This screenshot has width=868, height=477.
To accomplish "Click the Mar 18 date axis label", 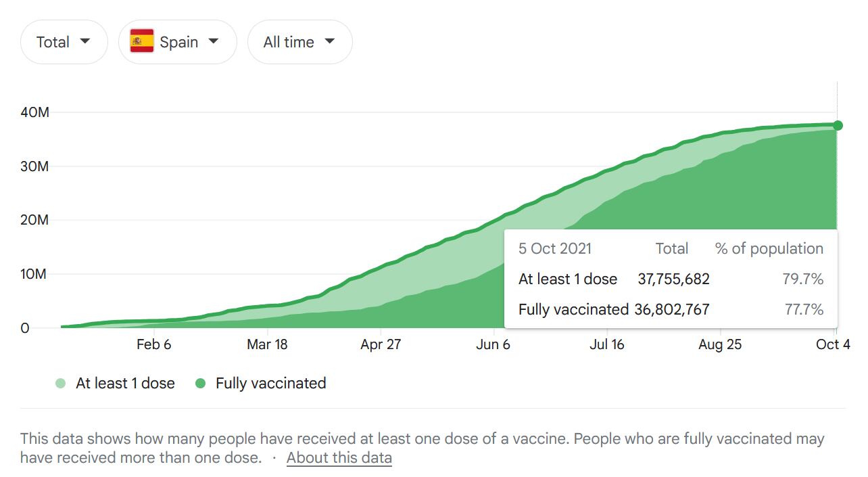I will point(267,344).
